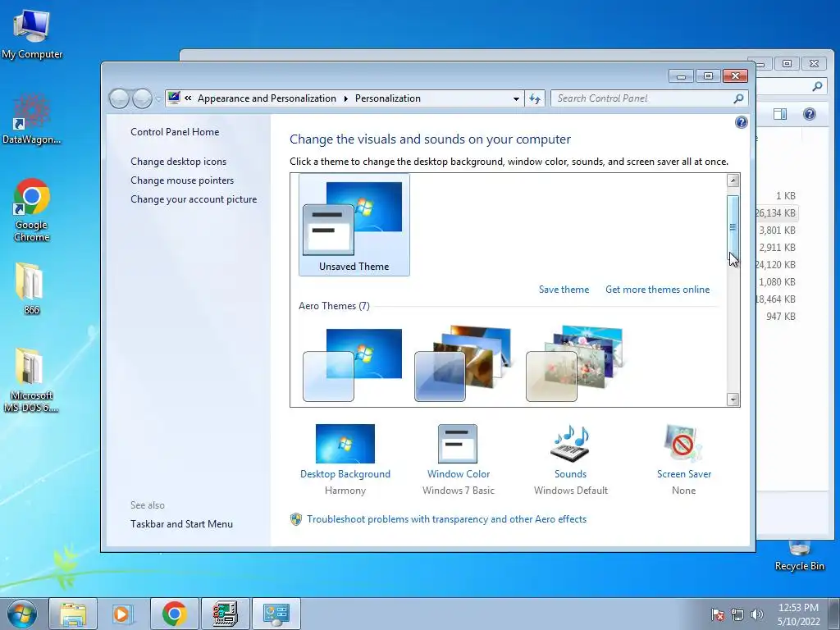Click Appearance and Personalization in the breadcrumb
The image size is (840, 630).
(x=267, y=98)
